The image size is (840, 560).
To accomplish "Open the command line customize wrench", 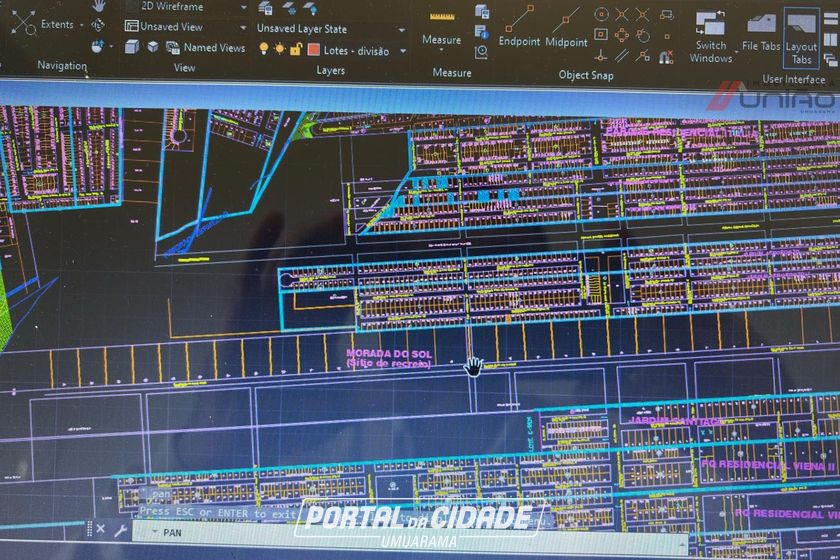I will tap(121, 531).
